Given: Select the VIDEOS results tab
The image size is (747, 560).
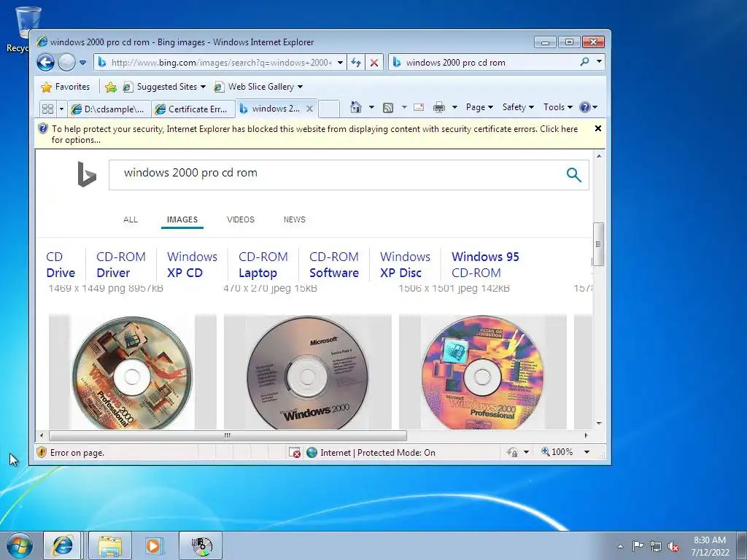Looking at the screenshot, I should click(x=241, y=219).
